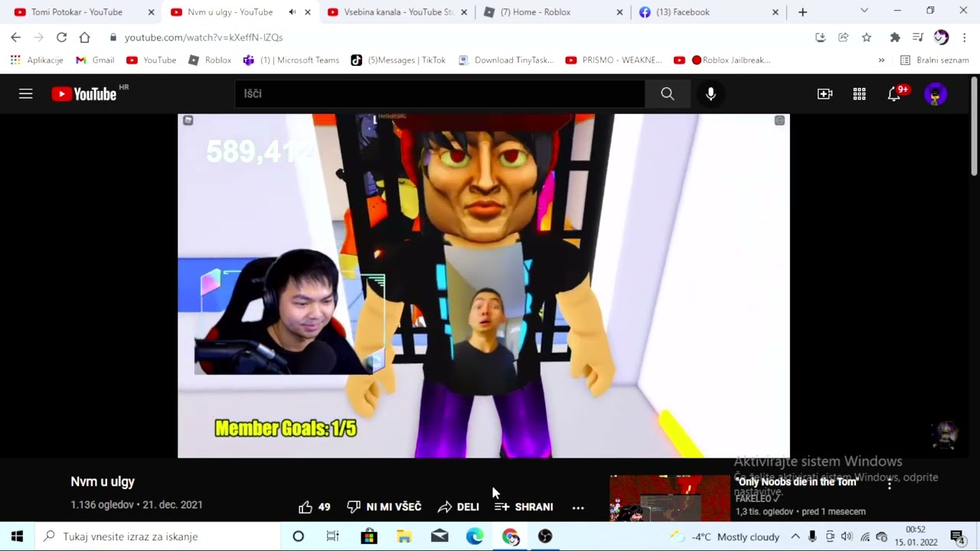The image size is (980, 551).
Task: Share this page from address bar
Action: click(x=844, y=37)
